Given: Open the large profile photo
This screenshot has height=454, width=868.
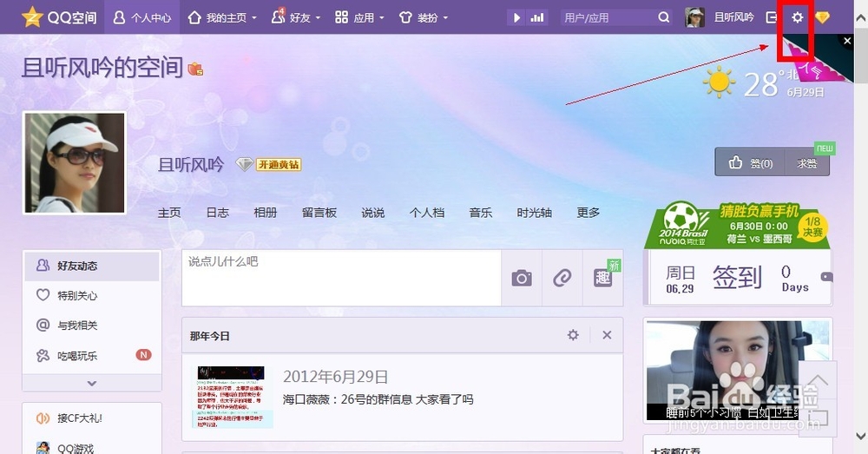Looking at the screenshot, I should (74, 163).
